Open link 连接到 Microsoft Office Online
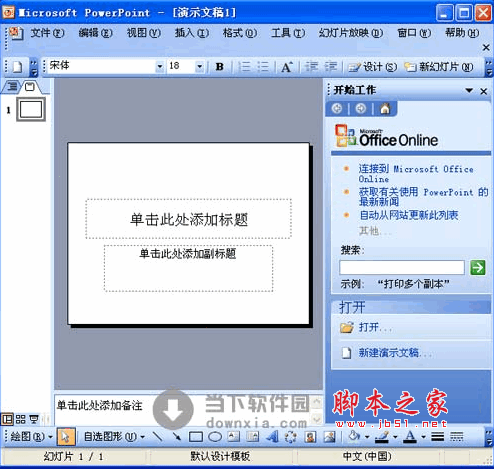494x470 pixels. coord(416,174)
